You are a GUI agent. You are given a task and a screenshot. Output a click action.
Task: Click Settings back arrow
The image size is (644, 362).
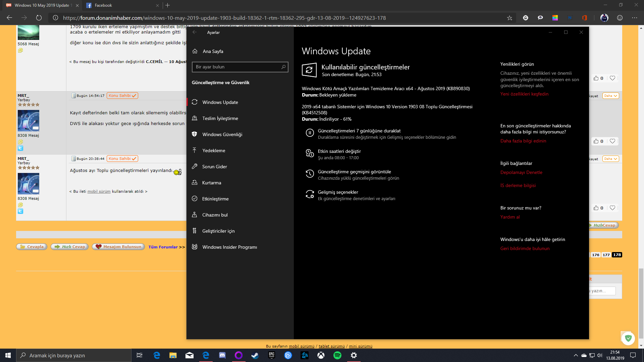click(x=195, y=32)
